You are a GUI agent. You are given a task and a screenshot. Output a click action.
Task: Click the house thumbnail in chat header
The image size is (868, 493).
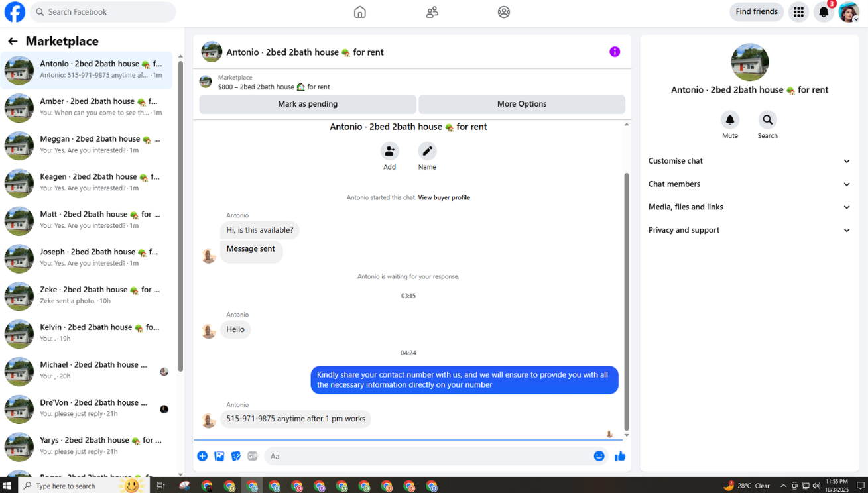(212, 52)
